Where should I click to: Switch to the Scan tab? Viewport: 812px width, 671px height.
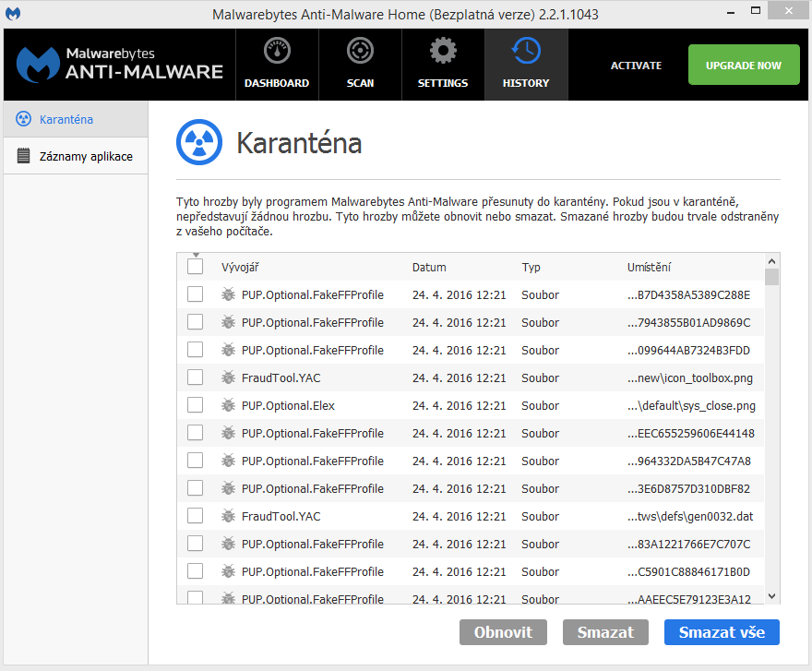pyautogui.click(x=360, y=65)
